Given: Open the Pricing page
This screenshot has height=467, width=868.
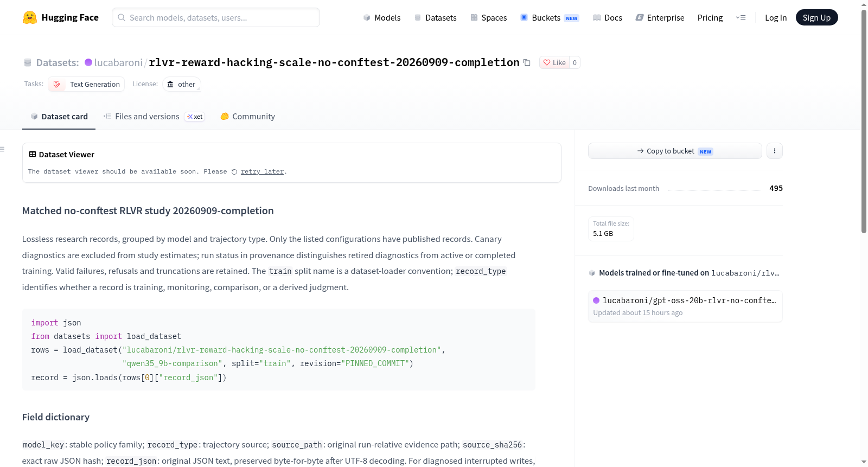Looking at the screenshot, I should click(710, 17).
